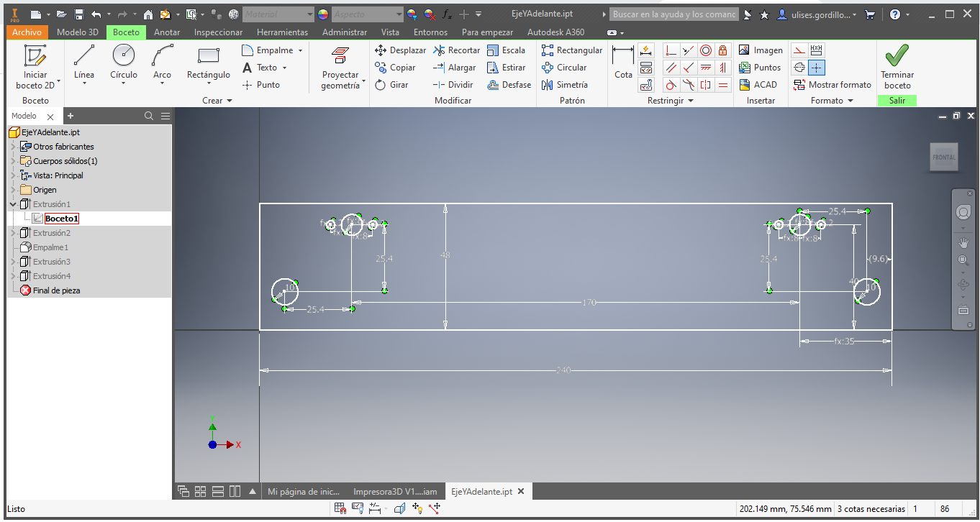This screenshot has height=522, width=980.
Task: Select the Línea sketch tool
Action: [x=84, y=63]
